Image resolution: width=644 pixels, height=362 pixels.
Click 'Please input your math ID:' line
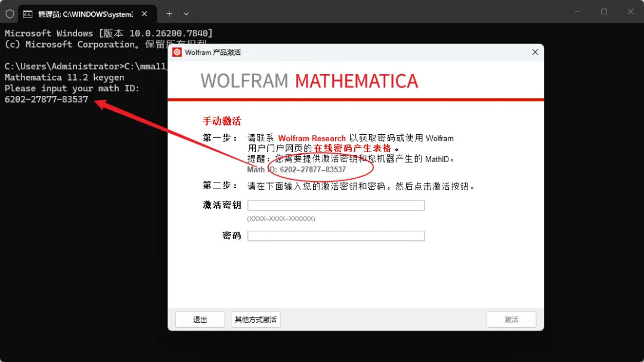click(72, 88)
